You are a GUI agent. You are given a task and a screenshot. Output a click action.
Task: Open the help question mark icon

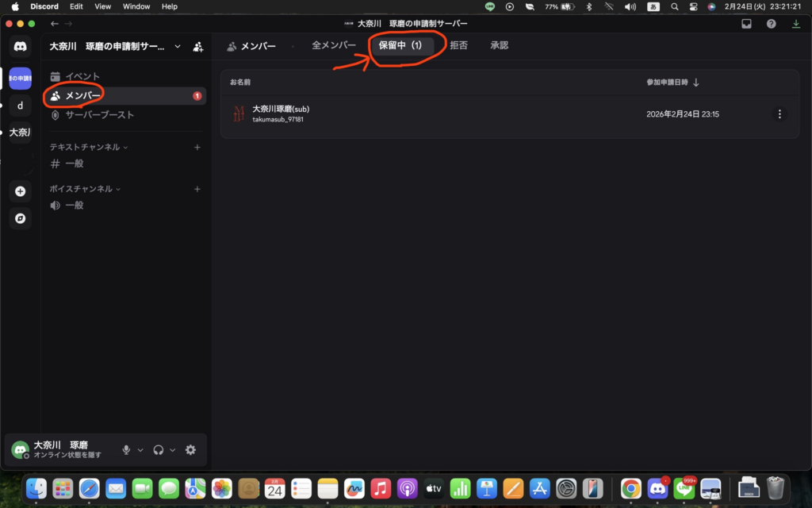771,24
